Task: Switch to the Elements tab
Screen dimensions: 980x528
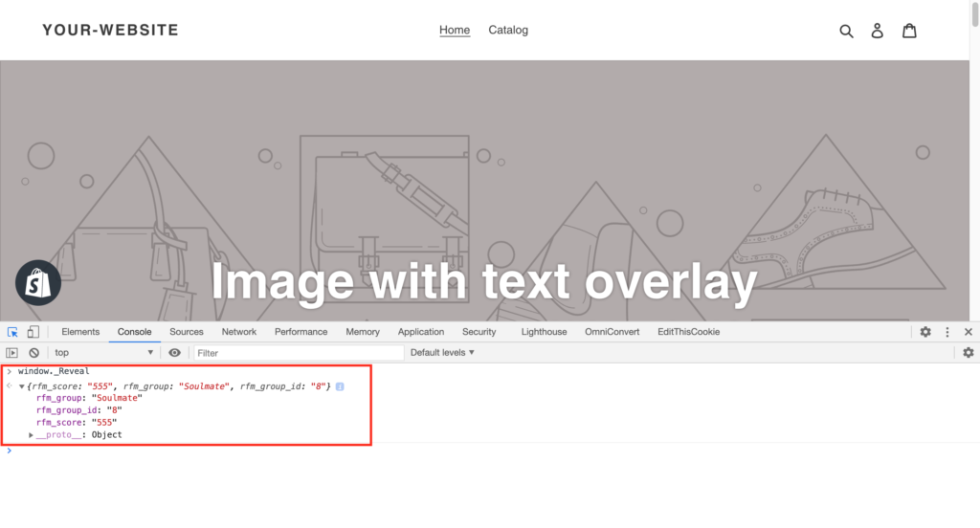Action: click(80, 332)
